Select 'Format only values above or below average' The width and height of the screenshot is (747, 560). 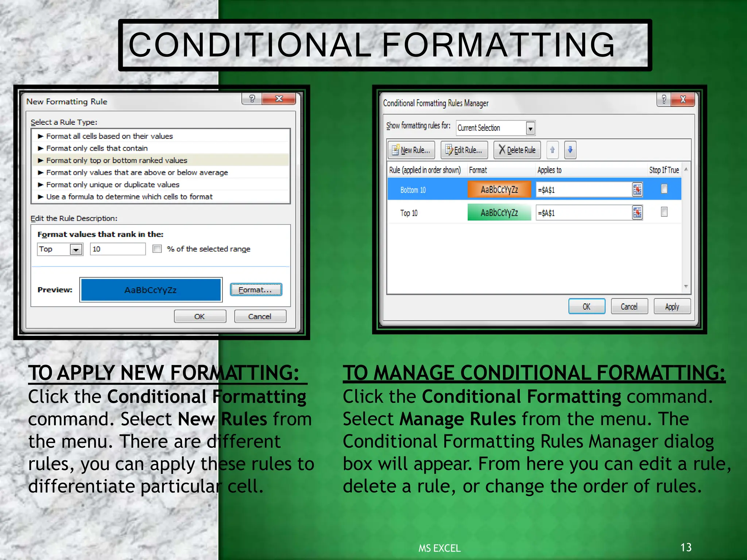pyautogui.click(x=161, y=172)
